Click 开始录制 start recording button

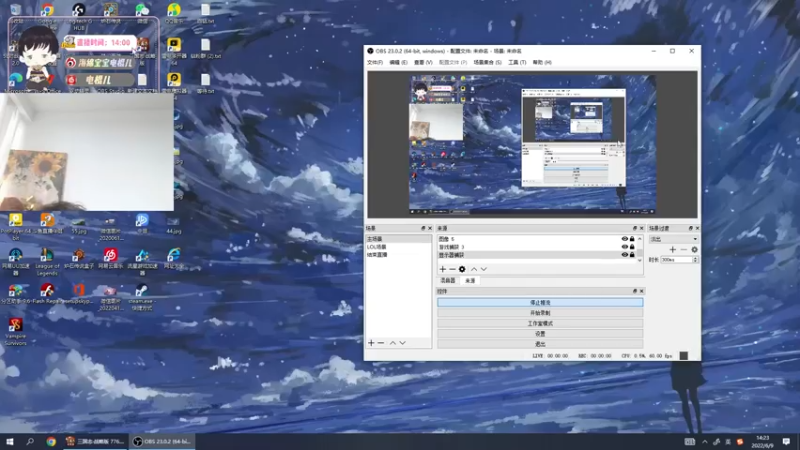(540, 313)
